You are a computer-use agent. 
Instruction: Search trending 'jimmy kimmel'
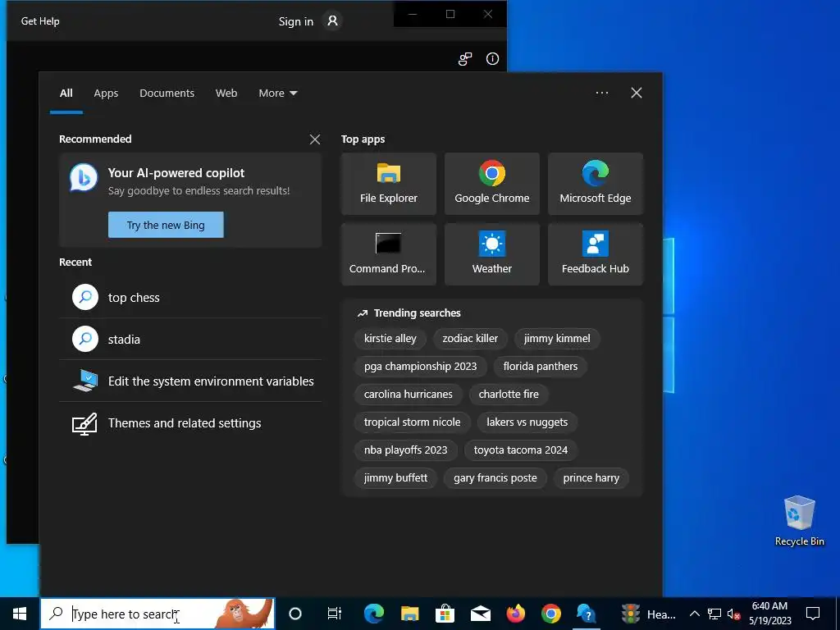(557, 339)
